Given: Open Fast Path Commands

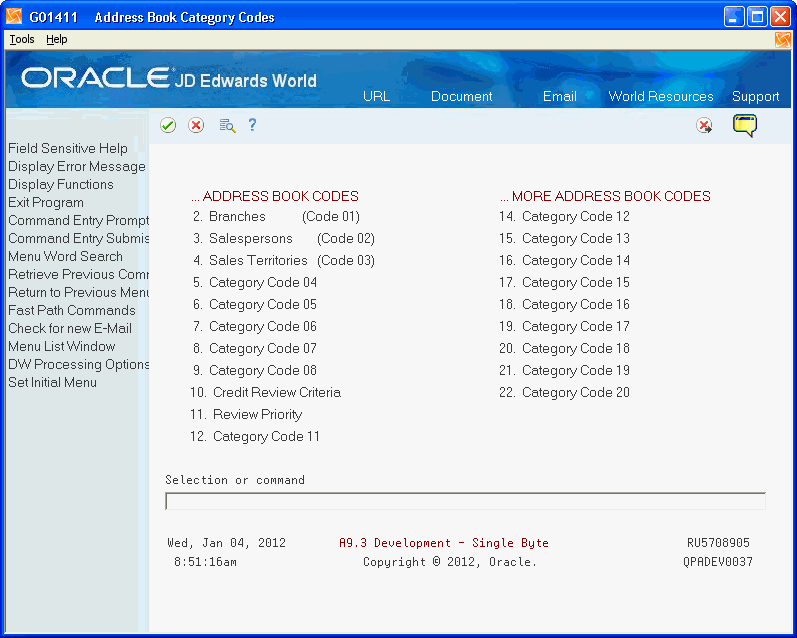Looking at the screenshot, I should (72, 310).
